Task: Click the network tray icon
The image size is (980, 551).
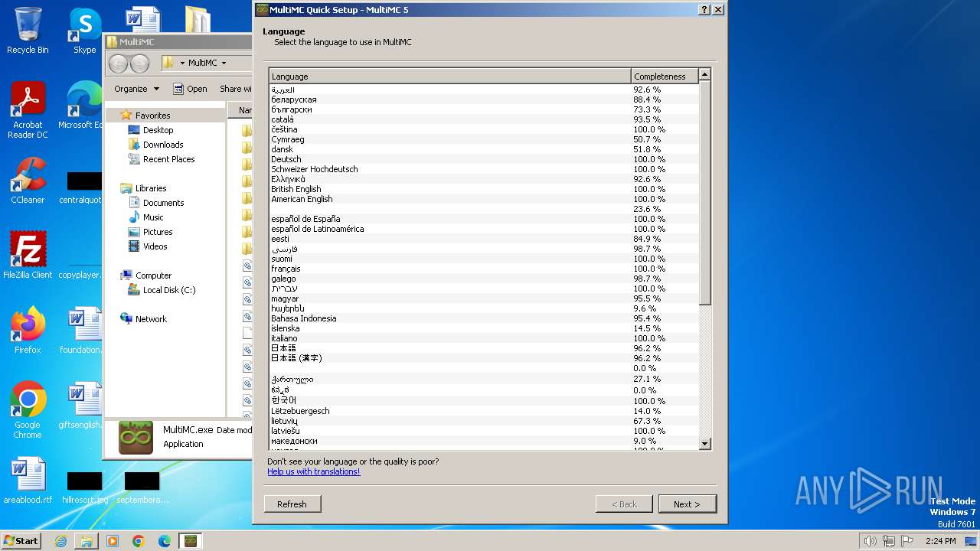Action: click(x=888, y=541)
